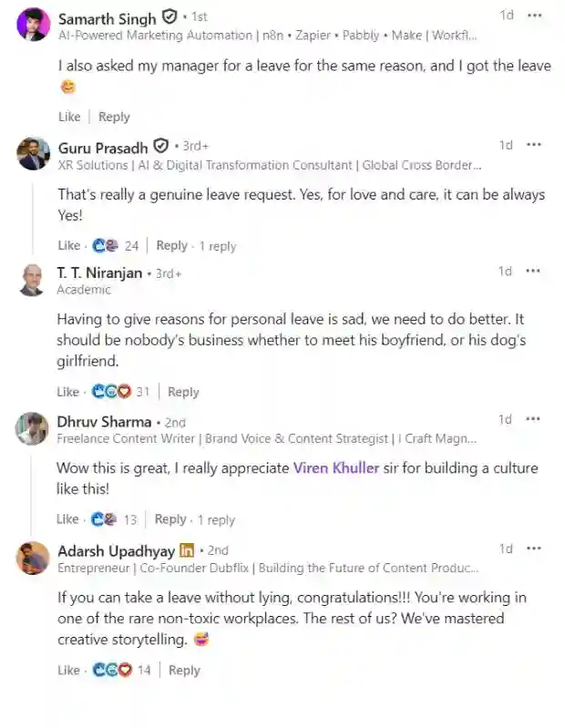Open more options on Dhruv Sharma's comment
This screenshot has width=565, height=728.
click(535, 419)
